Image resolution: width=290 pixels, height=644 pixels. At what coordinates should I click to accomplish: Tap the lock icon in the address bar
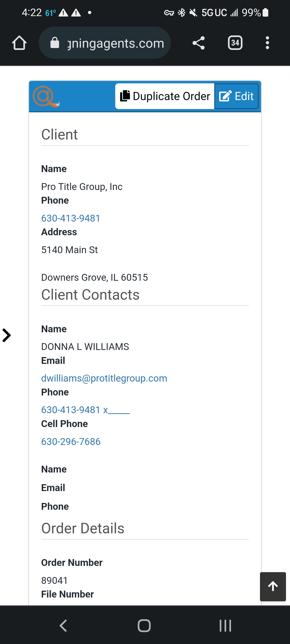pos(55,43)
